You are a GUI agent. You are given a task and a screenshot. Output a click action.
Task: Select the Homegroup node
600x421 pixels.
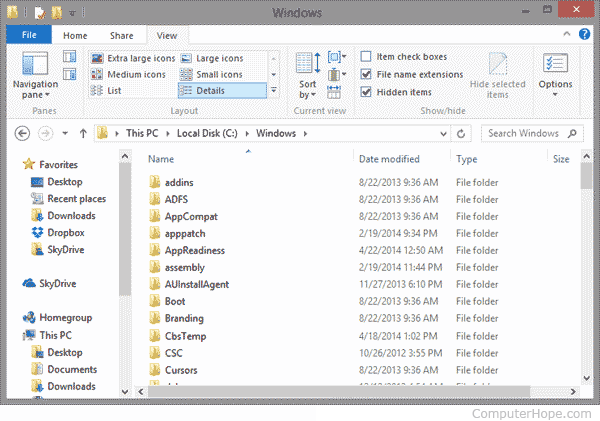coord(57,317)
